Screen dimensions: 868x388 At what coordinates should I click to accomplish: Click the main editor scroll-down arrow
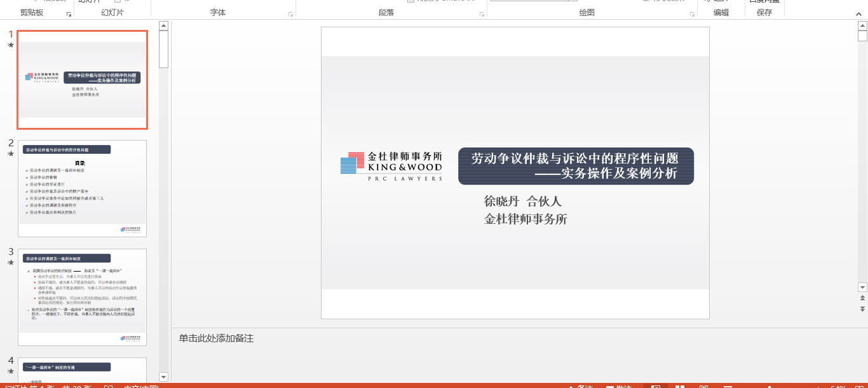pyautogui.click(x=862, y=287)
